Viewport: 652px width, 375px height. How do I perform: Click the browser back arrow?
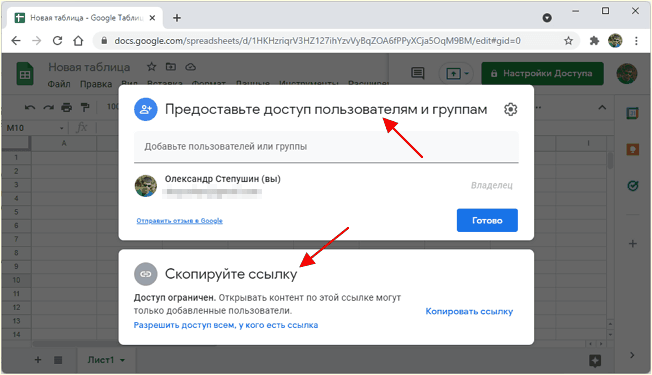coord(16,41)
